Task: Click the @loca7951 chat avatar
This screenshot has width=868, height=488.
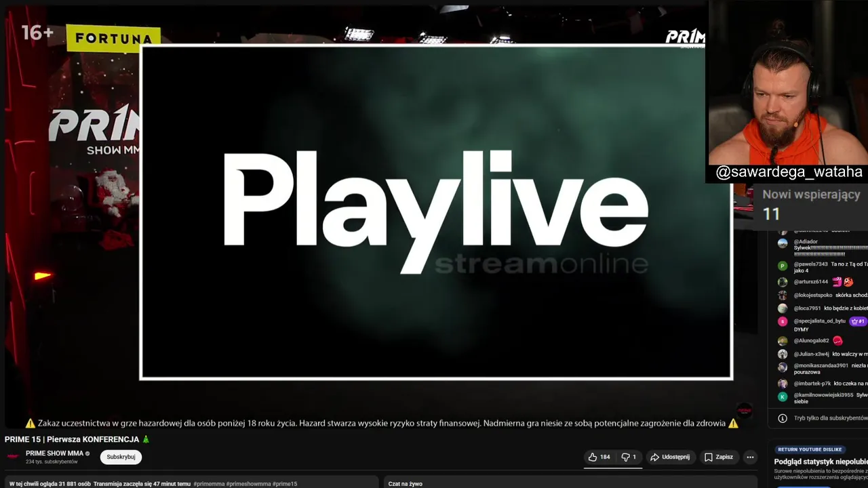Action: [783, 308]
